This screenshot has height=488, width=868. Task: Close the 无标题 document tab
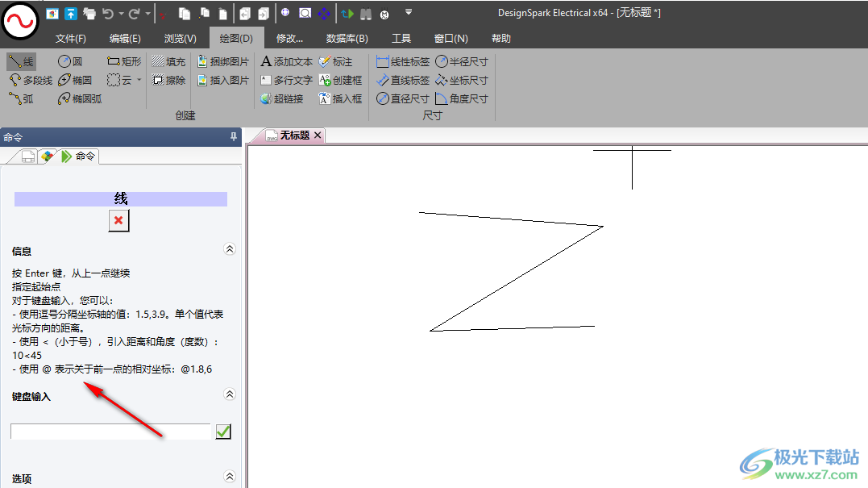318,136
